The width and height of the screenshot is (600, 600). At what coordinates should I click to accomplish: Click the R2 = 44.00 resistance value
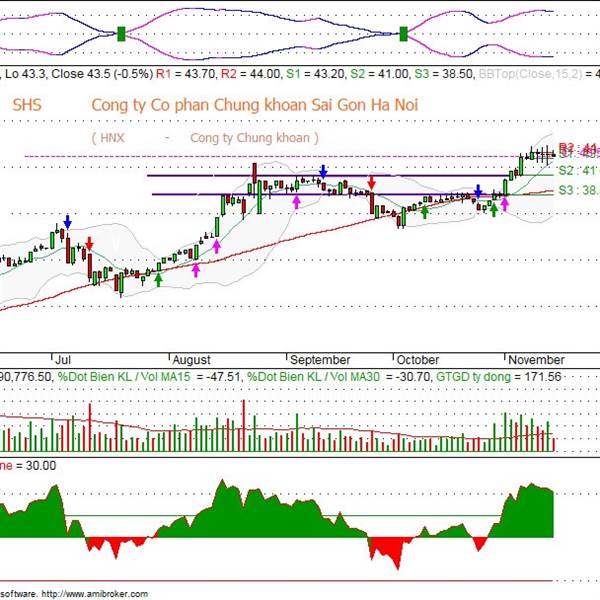(251, 73)
